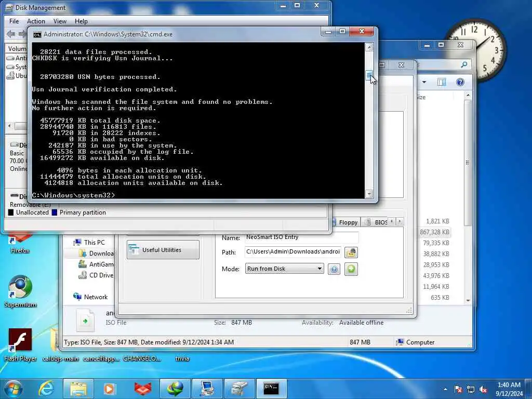Image resolution: width=532 pixels, height=399 pixels.
Task: Open the Explorer view options dropdown arrow
Action: 424,82
